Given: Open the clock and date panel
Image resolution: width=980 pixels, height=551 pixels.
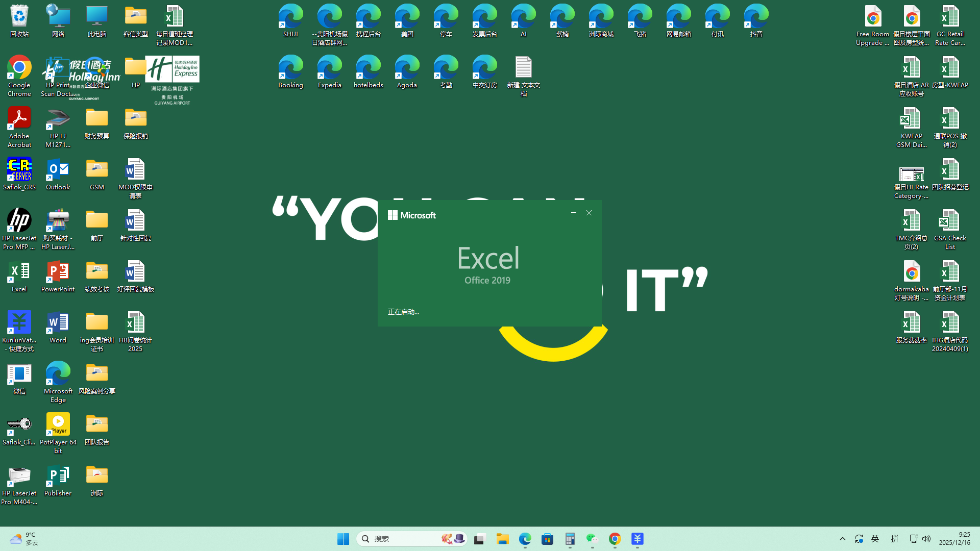Looking at the screenshot, I should [x=954, y=539].
